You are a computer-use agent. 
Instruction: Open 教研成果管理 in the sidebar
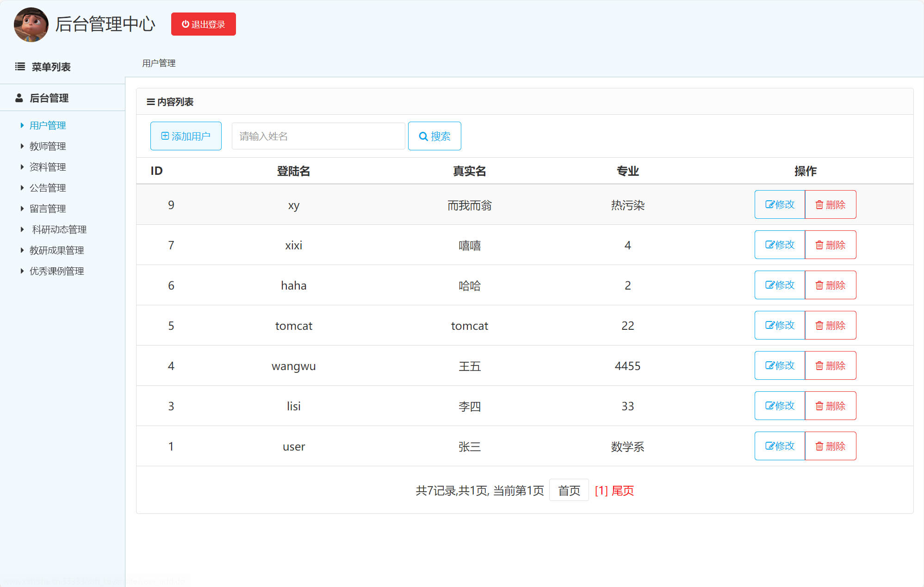pos(57,250)
